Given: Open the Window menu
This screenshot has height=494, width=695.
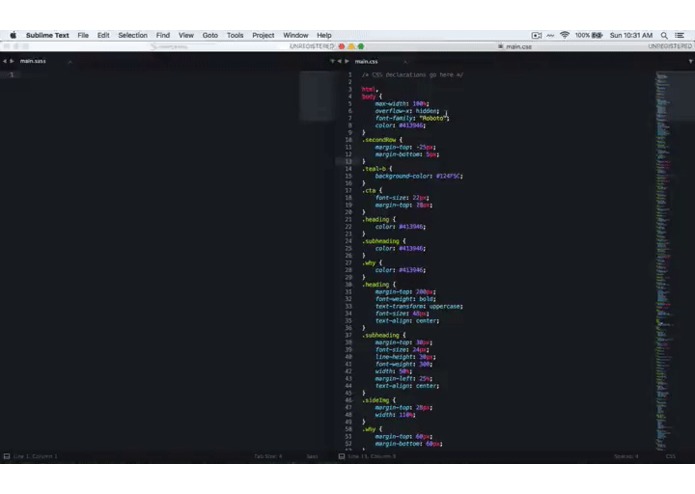Looking at the screenshot, I should [296, 35].
